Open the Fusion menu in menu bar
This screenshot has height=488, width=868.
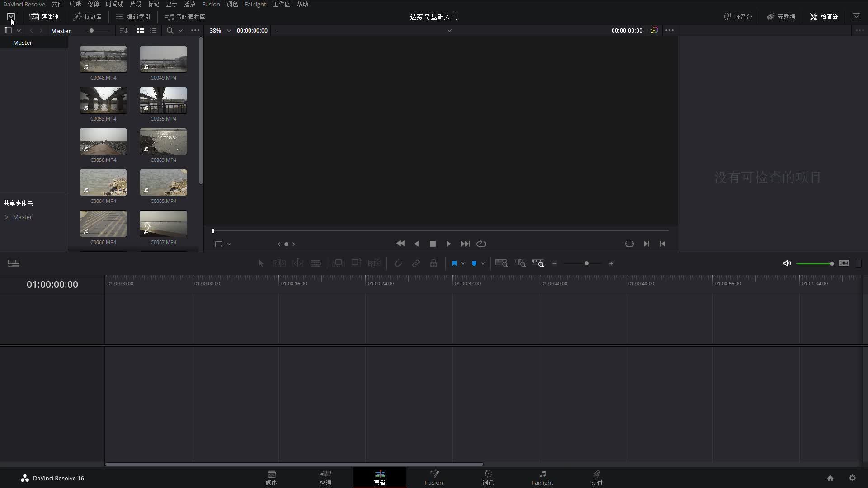click(x=211, y=4)
